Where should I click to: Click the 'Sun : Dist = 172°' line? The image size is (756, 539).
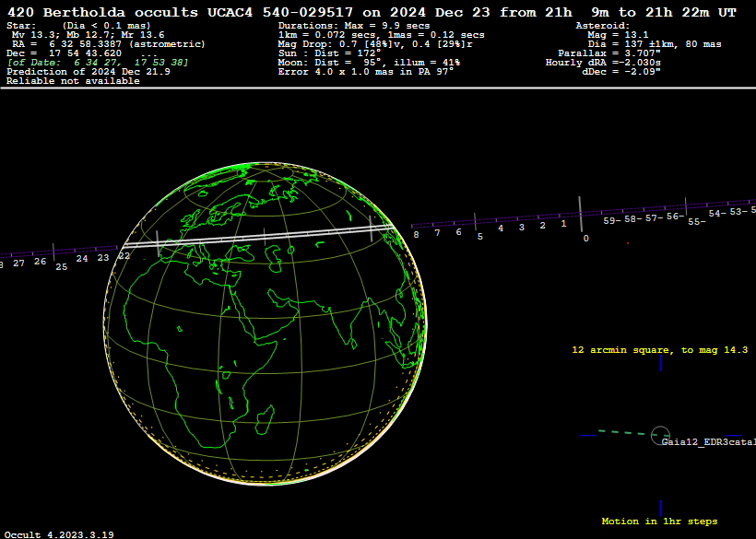tap(329, 53)
